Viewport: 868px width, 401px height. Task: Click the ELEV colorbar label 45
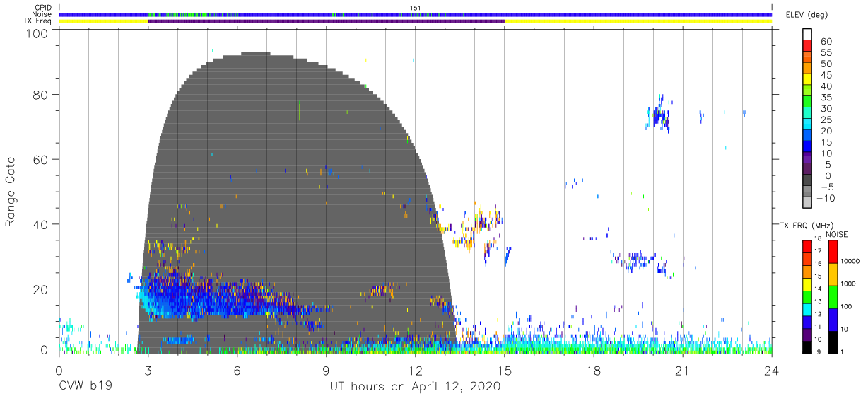click(826, 75)
